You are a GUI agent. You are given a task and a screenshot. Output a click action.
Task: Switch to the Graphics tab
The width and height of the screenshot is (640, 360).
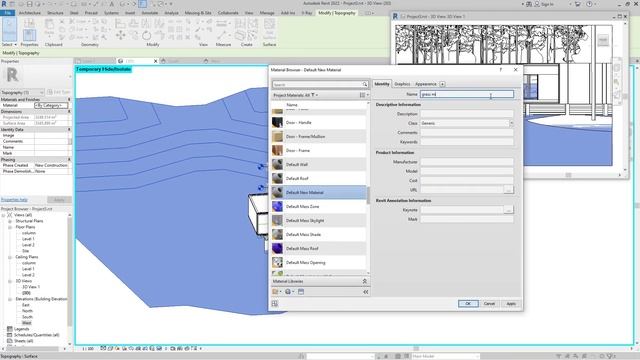(402, 84)
